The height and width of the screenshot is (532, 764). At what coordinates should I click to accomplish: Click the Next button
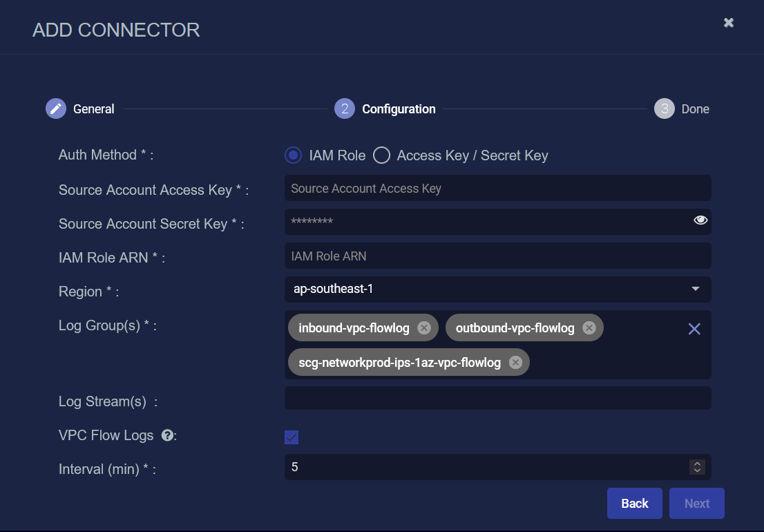point(696,503)
